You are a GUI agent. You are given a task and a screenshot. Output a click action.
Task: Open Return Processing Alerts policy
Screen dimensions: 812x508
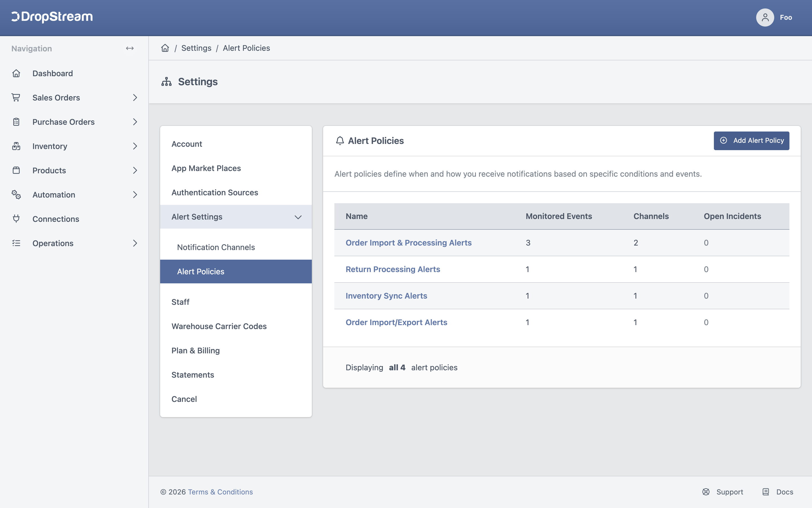[392, 269]
